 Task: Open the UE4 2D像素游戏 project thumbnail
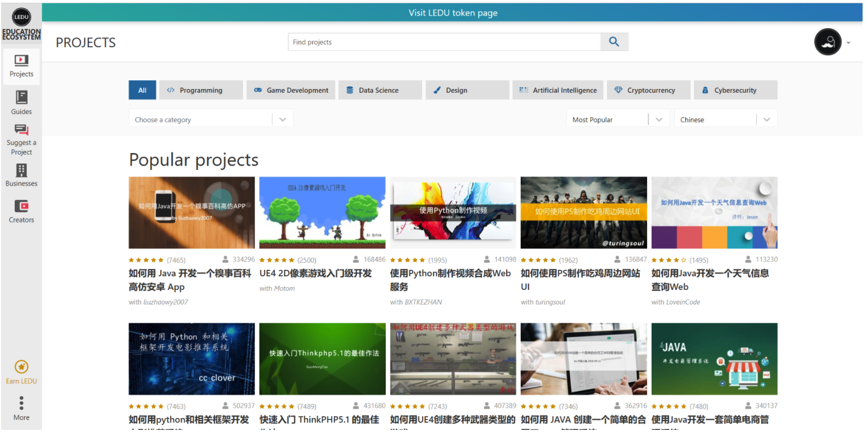pyautogui.click(x=322, y=212)
